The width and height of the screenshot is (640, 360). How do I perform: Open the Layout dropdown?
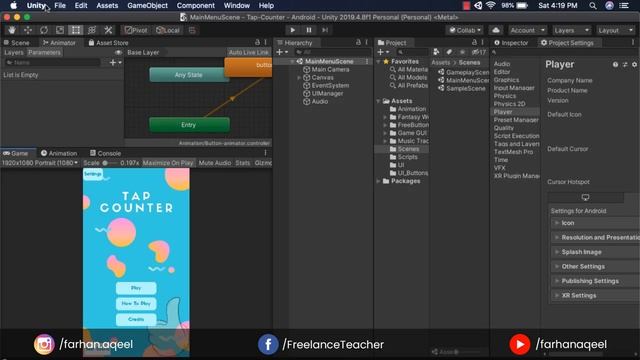(615, 30)
